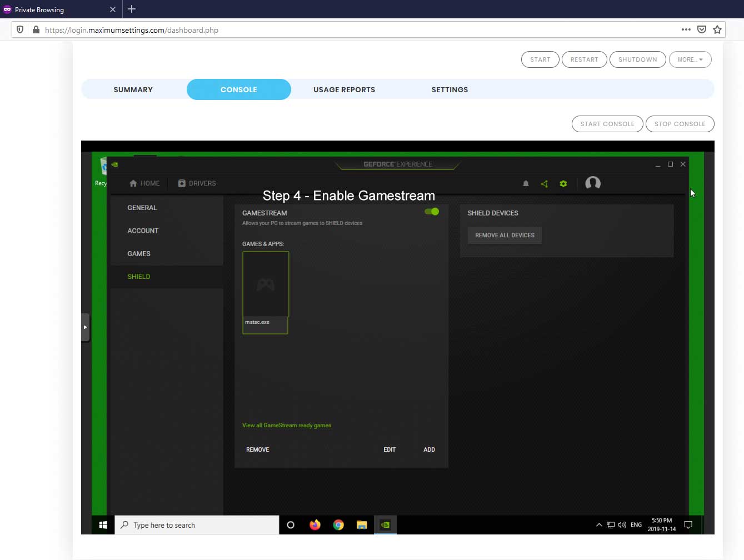Image resolution: width=744 pixels, height=560 pixels.
Task: Select GENERAL in the settings sidebar
Action: [x=142, y=208]
